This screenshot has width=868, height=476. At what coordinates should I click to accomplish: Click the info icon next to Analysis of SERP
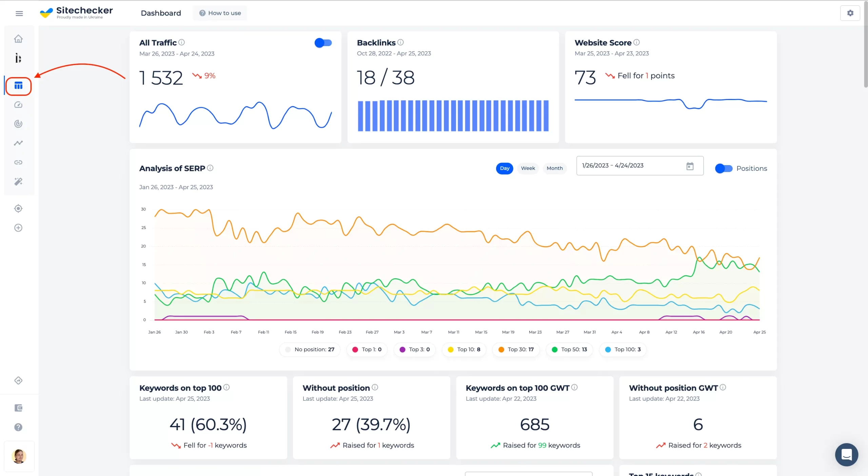pos(210,168)
